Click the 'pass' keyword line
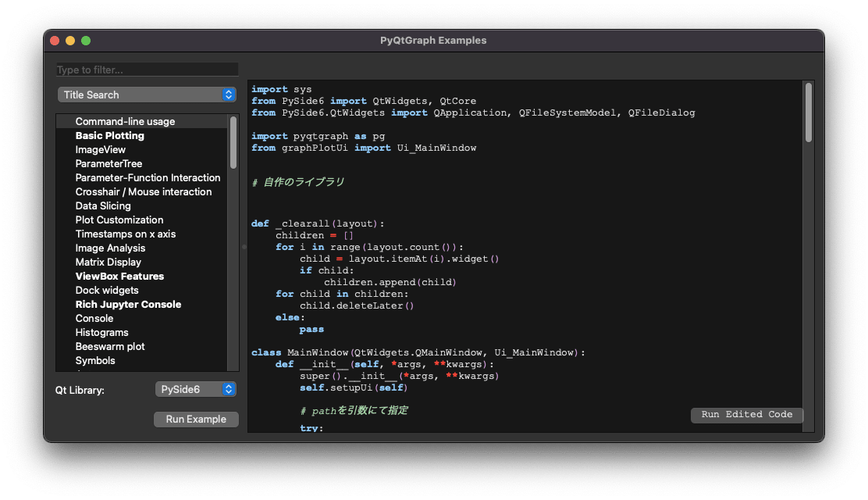Viewport: 868px width, 500px height. (x=311, y=329)
